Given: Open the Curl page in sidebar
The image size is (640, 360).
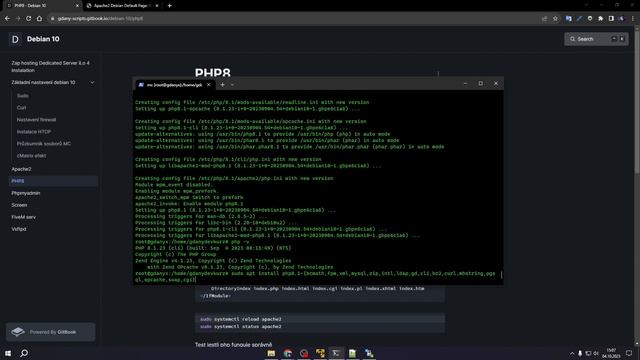Looking at the screenshot, I should click(22, 108).
